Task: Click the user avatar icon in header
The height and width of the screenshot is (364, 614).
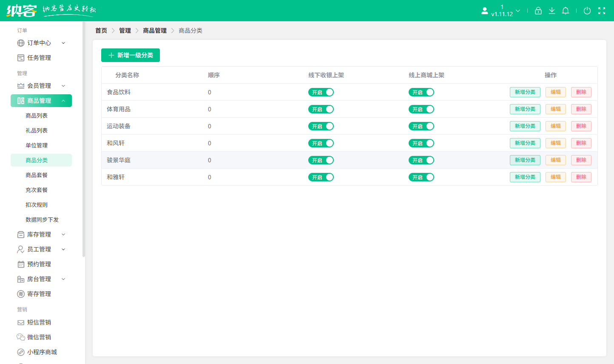Action: [x=484, y=11]
